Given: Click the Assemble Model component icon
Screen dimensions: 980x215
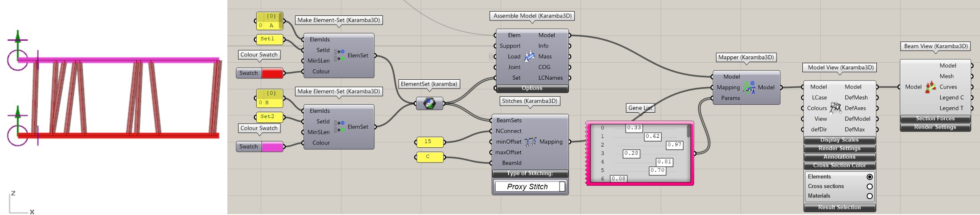Looking at the screenshot, I should tap(529, 56).
